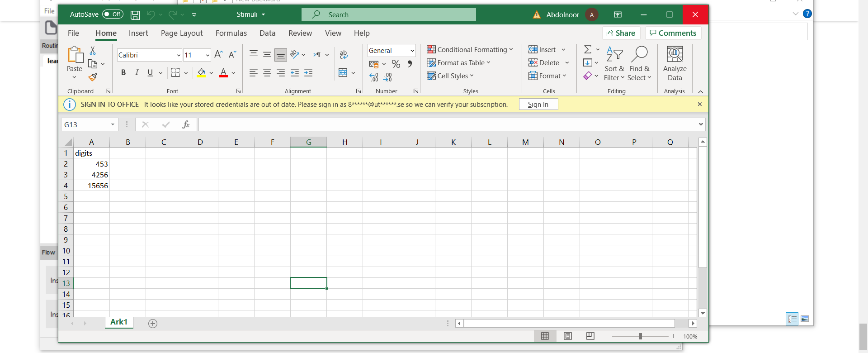868x353 pixels.
Task: Switch to the Data tab
Action: (267, 33)
